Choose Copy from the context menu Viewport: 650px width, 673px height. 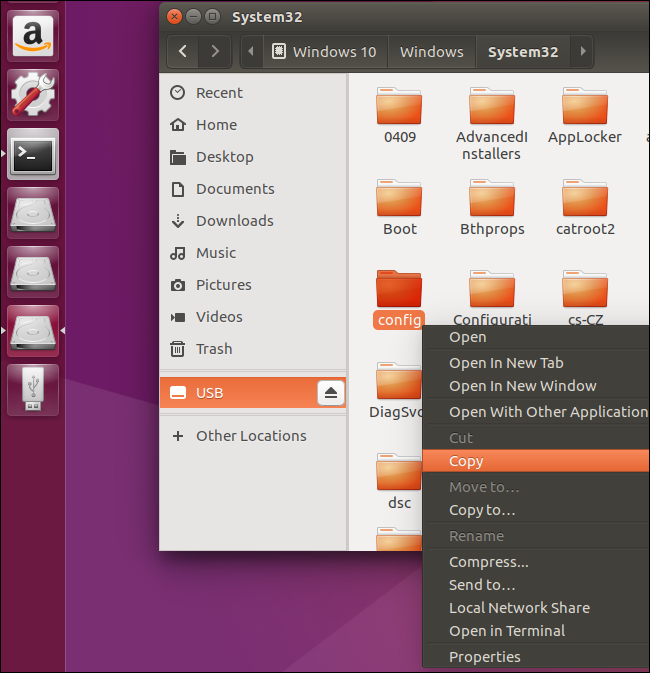(x=466, y=461)
